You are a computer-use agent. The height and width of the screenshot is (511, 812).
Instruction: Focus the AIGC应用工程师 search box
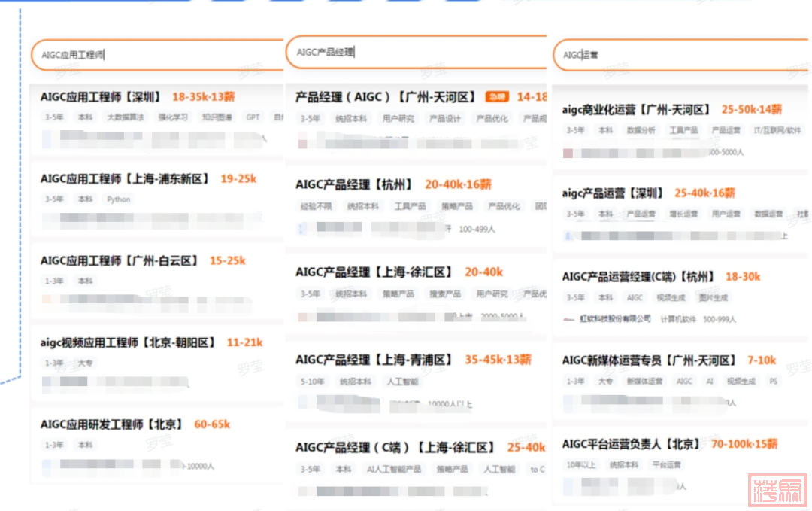point(158,55)
